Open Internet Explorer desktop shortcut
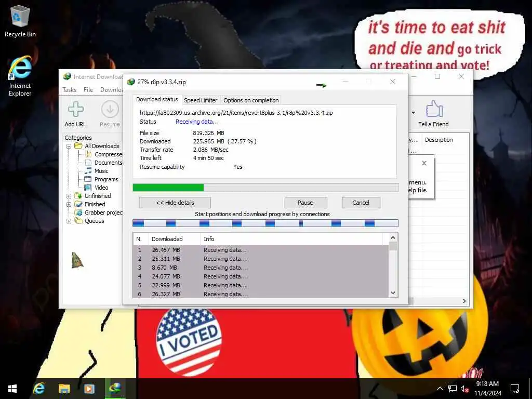Screen dimensions: 532x399 click(20, 76)
